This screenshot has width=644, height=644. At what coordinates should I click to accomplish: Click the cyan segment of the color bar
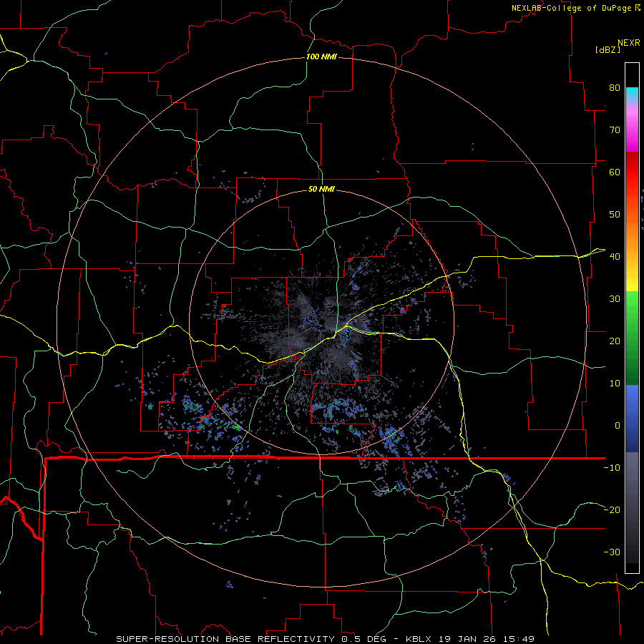click(632, 94)
